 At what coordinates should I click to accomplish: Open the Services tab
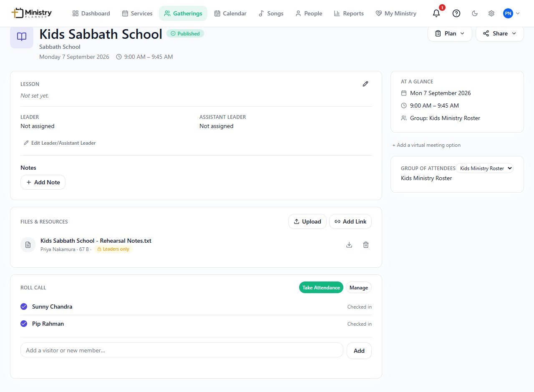[x=137, y=13]
